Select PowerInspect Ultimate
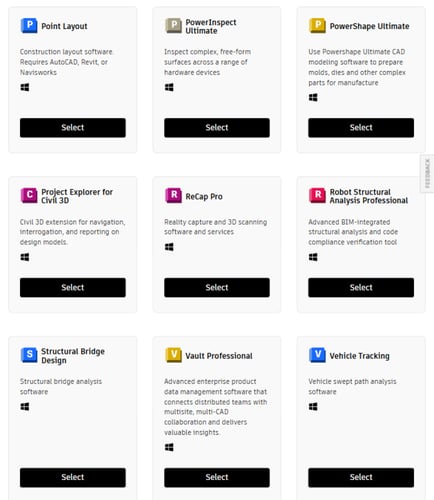434x500 pixels. click(217, 128)
